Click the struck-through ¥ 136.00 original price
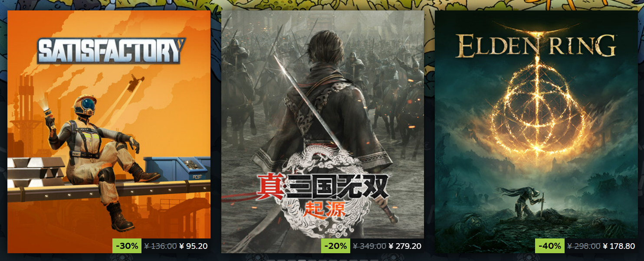The height and width of the screenshot is (261, 644). (160, 246)
